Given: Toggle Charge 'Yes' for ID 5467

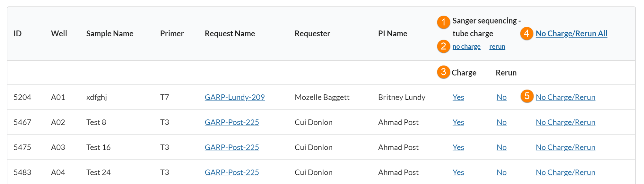Looking at the screenshot, I should 458,122.
